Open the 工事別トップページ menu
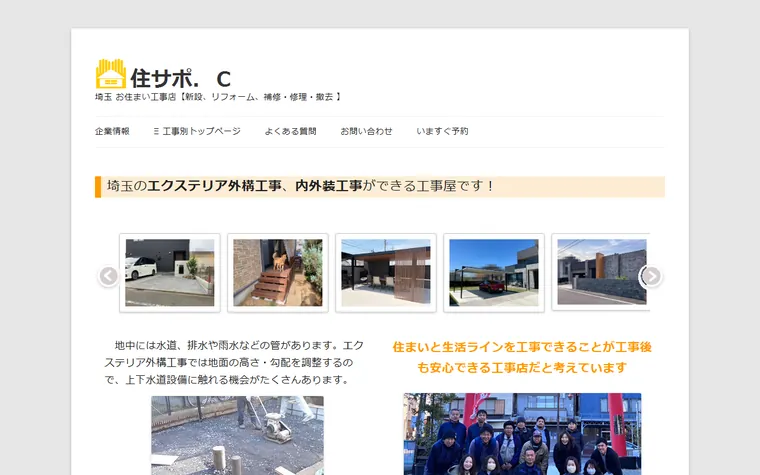Image resolution: width=760 pixels, height=475 pixels. [197, 131]
